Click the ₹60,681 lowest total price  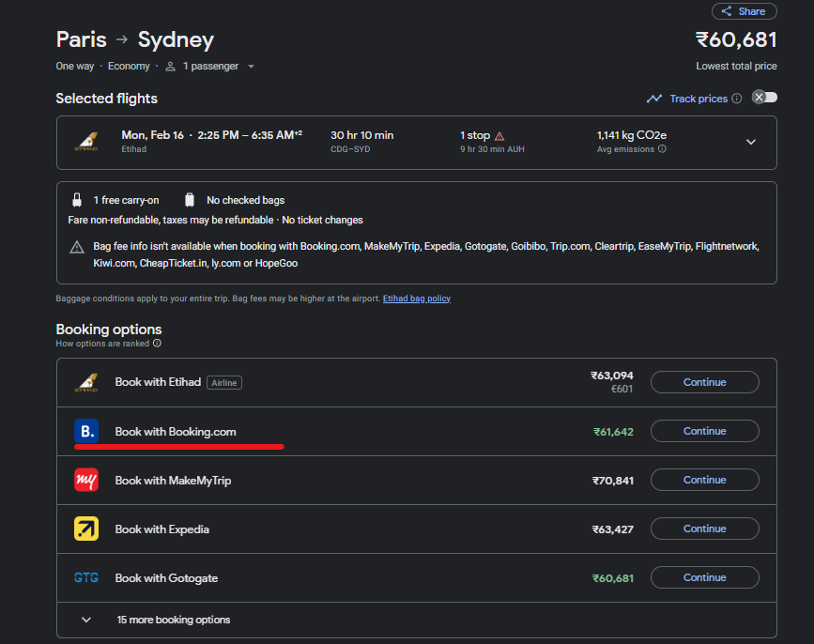click(736, 40)
